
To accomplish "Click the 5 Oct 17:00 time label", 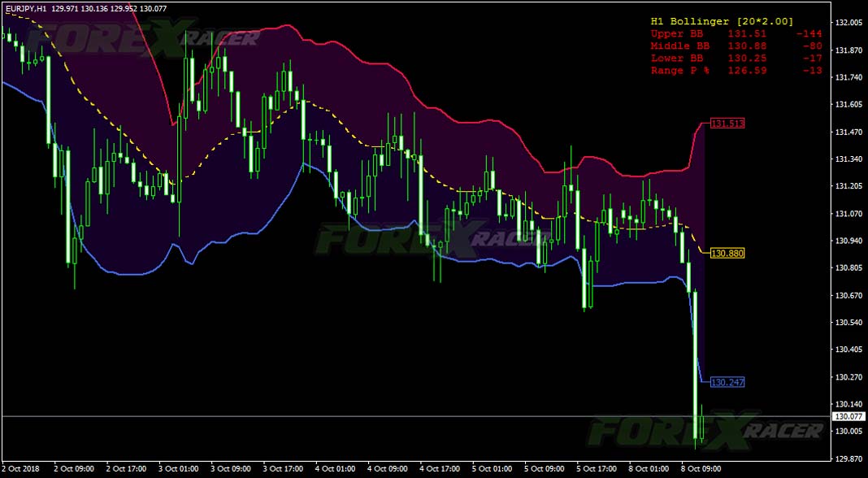I will [597, 468].
